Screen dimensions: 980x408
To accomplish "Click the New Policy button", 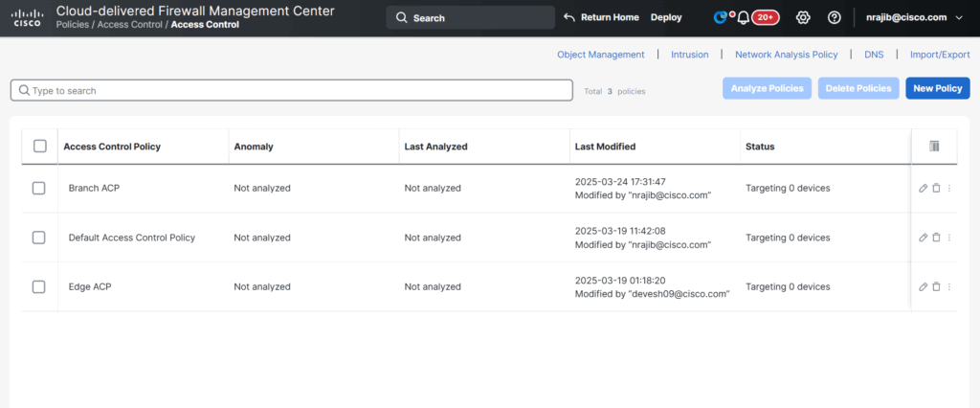I will tap(937, 88).
